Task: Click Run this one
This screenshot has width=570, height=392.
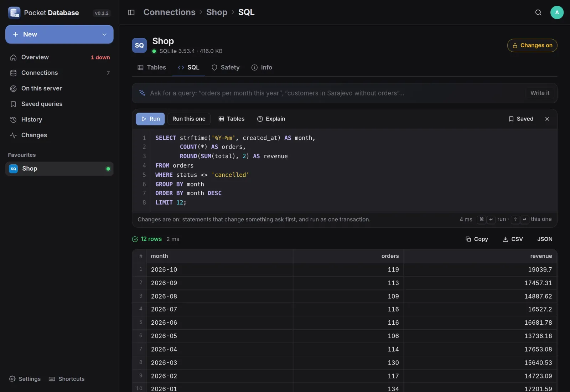Action: tap(189, 119)
